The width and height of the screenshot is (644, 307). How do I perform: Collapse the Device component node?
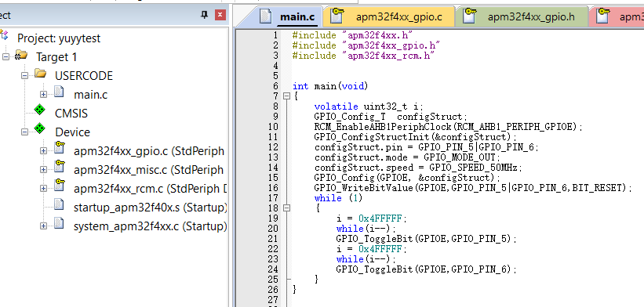click(24, 132)
